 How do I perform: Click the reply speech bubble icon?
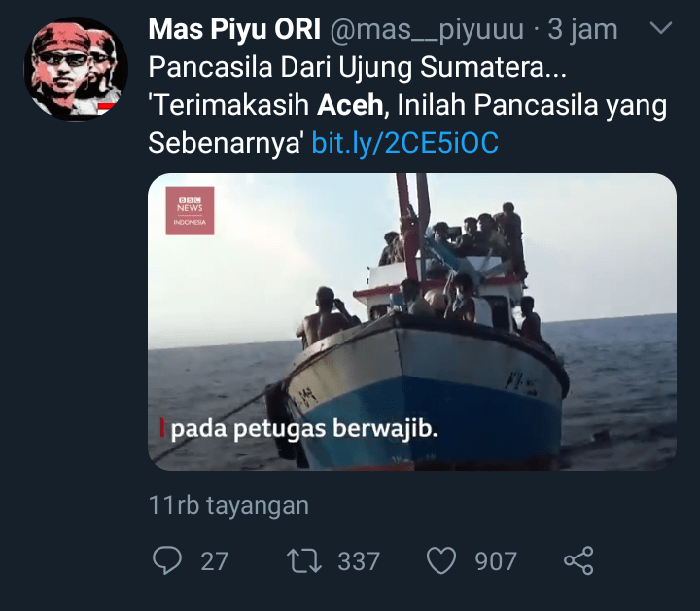coord(167,560)
